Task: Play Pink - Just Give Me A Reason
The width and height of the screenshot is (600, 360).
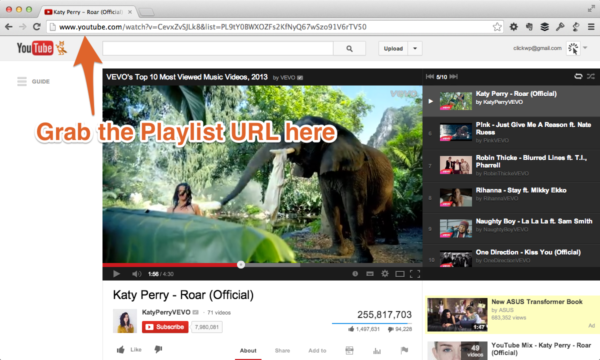Action: click(x=511, y=133)
